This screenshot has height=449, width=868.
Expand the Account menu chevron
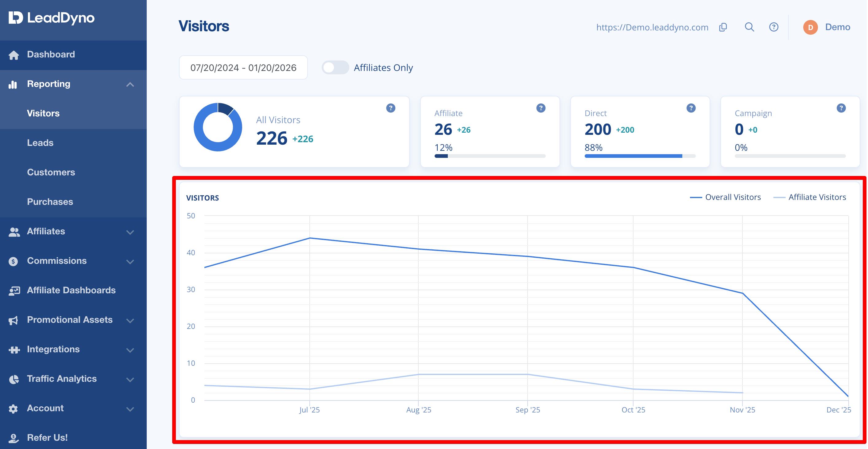[x=130, y=409]
